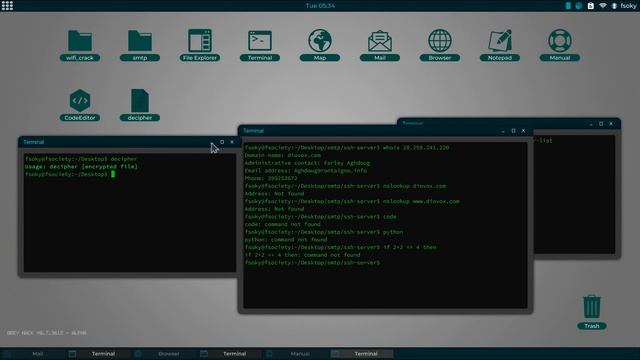Launch the Browser desktop icon

[440, 45]
